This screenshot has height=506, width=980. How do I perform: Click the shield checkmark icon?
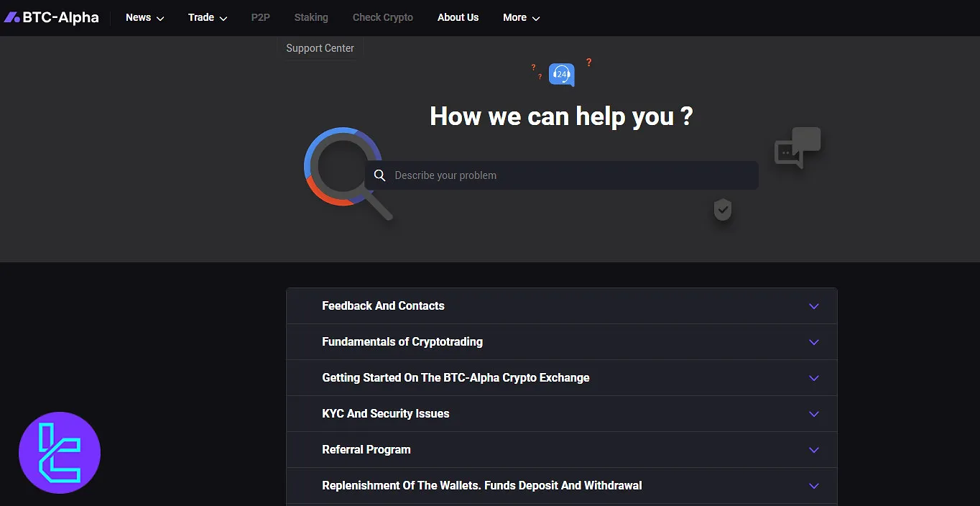pyautogui.click(x=723, y=210)
